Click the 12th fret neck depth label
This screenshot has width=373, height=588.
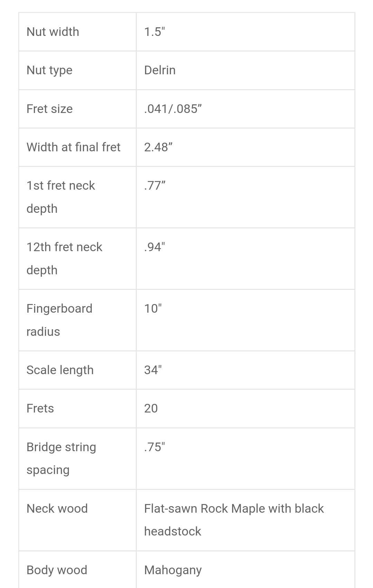(x=65, y=258)
